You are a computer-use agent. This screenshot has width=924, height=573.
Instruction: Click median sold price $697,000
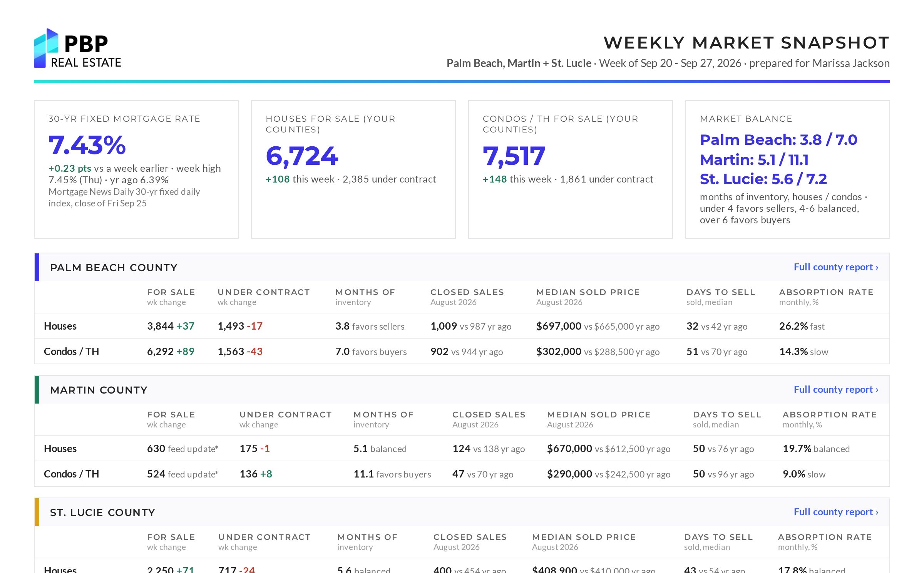click(x=559, y=326)
